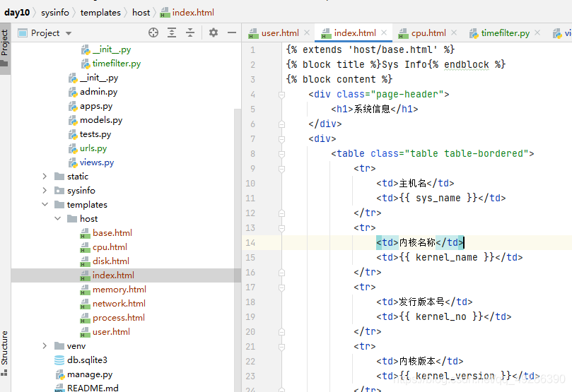Click the Expand All icon in Project panel
This screenshot has width=572, height=392.
point(172,32)
